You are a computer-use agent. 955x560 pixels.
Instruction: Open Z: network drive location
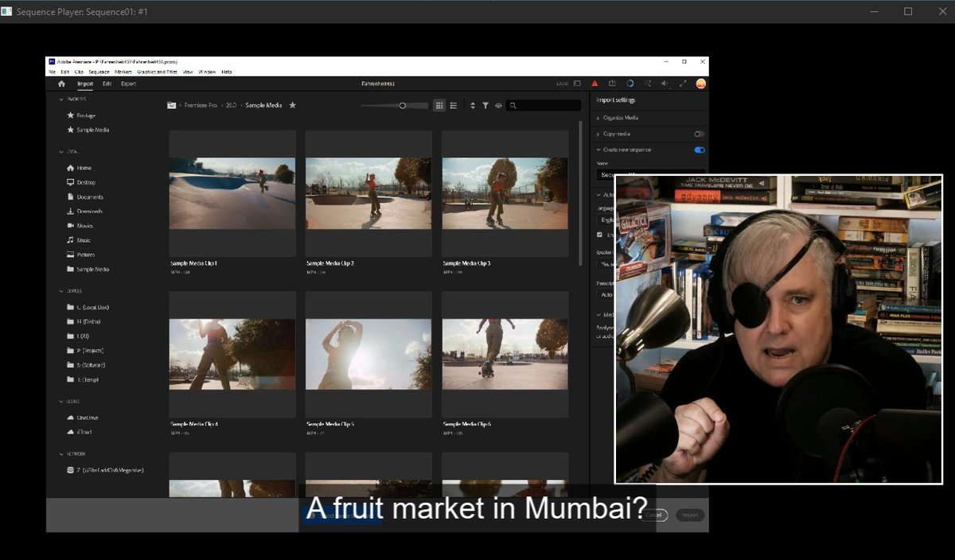pos(104,470)
